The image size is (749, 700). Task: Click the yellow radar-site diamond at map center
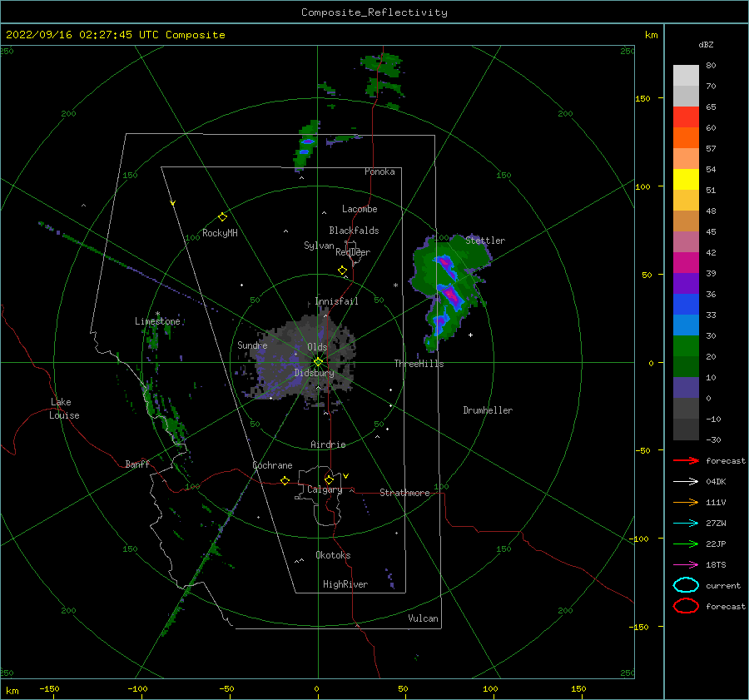[x=318, y=362]
